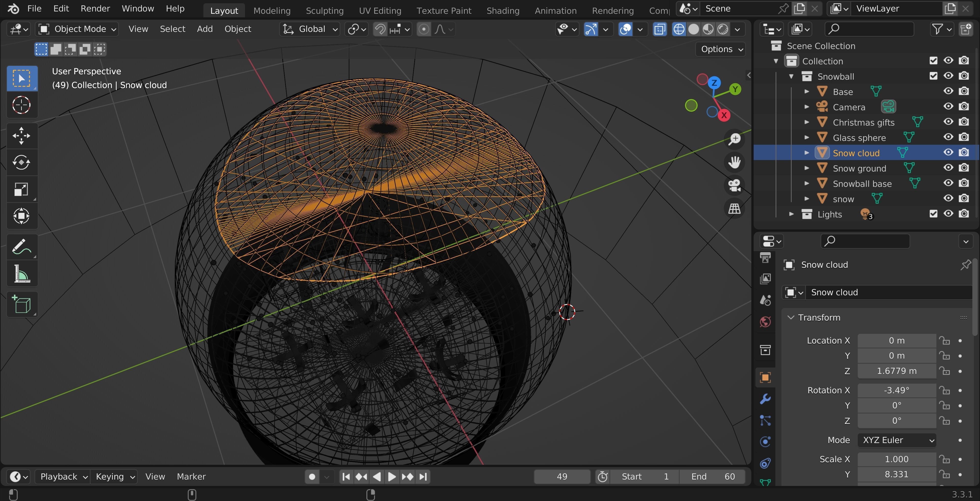Click the current frame field showing 49
980x501 pixels.
click(562, 477)
